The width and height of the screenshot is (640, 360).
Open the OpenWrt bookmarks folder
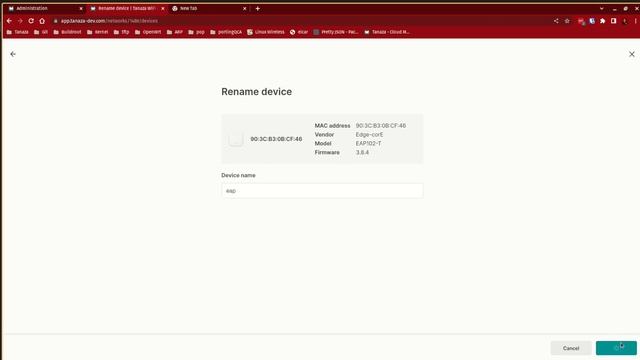(148, 32)
